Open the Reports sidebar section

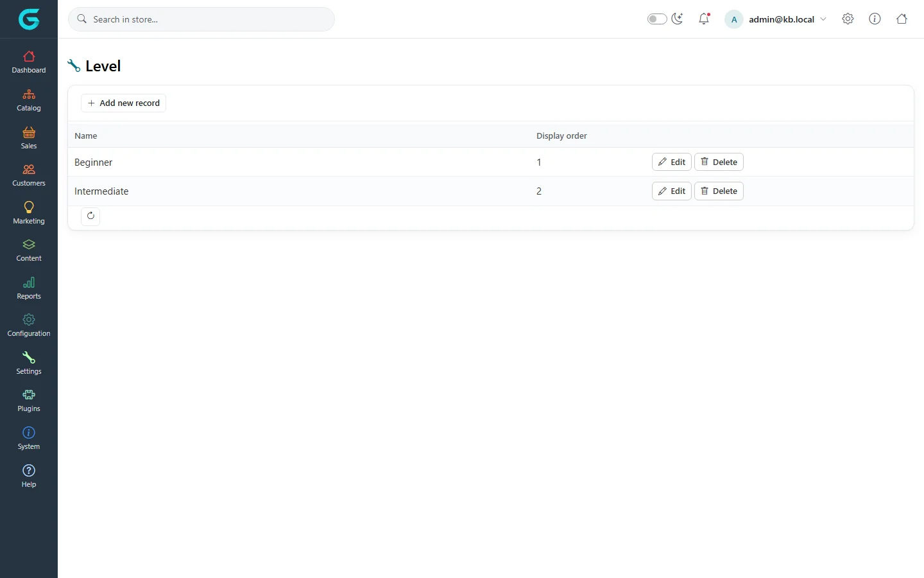coord(29,288)
